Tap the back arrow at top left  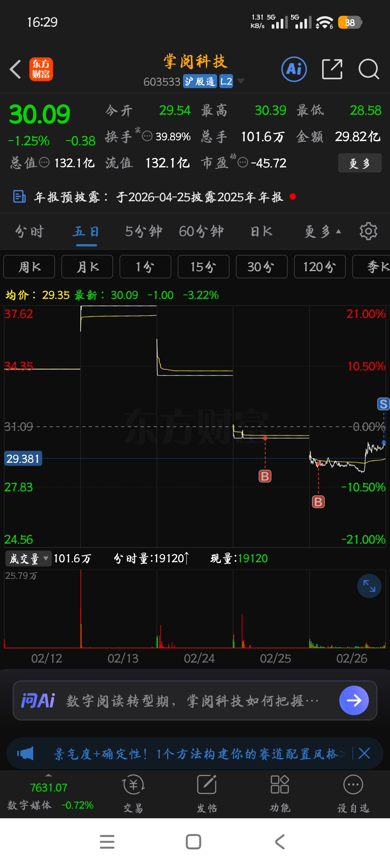(15, 69)
